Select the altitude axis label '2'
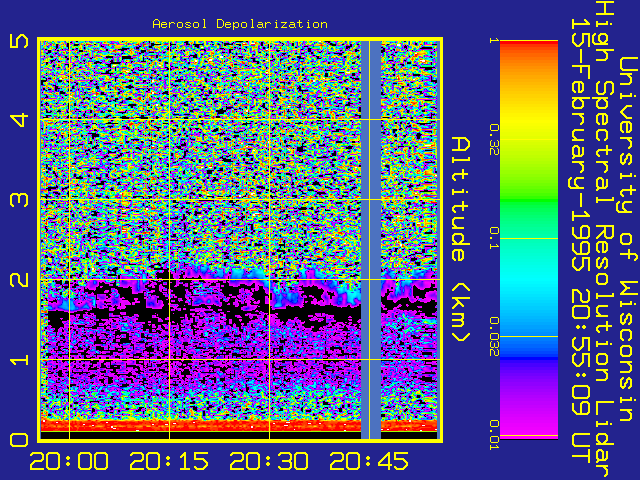This screenshot has width=640, height=480. (19, 280)
